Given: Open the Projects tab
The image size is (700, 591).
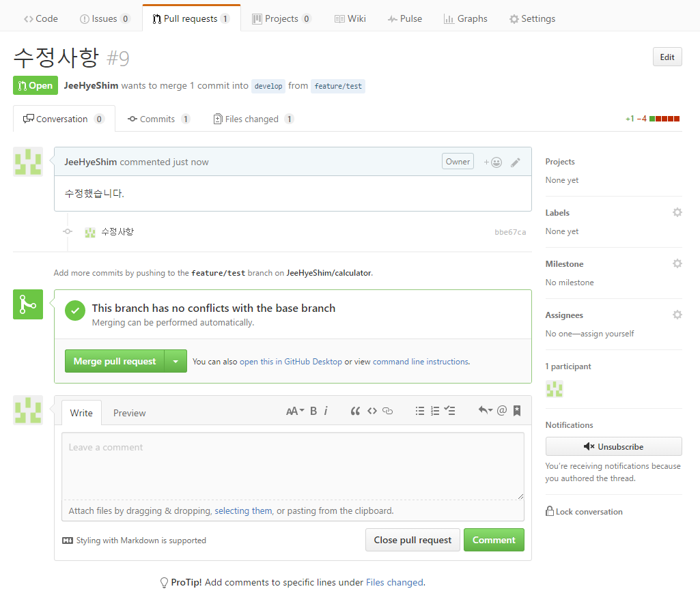Looking at the screenshot, I should point(281,18).
